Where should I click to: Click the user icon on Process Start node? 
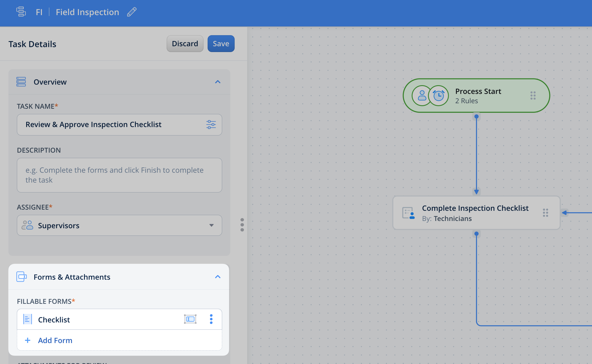click(422, 95)
